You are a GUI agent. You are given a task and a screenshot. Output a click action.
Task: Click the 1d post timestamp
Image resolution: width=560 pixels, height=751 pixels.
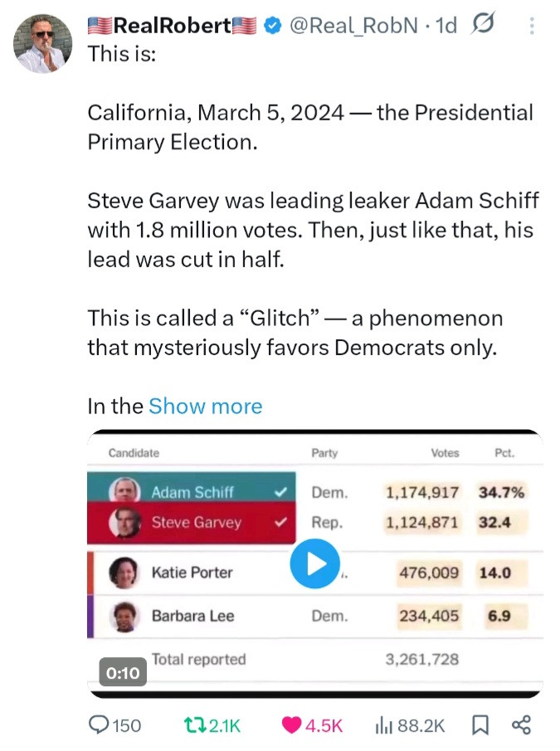click(446, 26)
